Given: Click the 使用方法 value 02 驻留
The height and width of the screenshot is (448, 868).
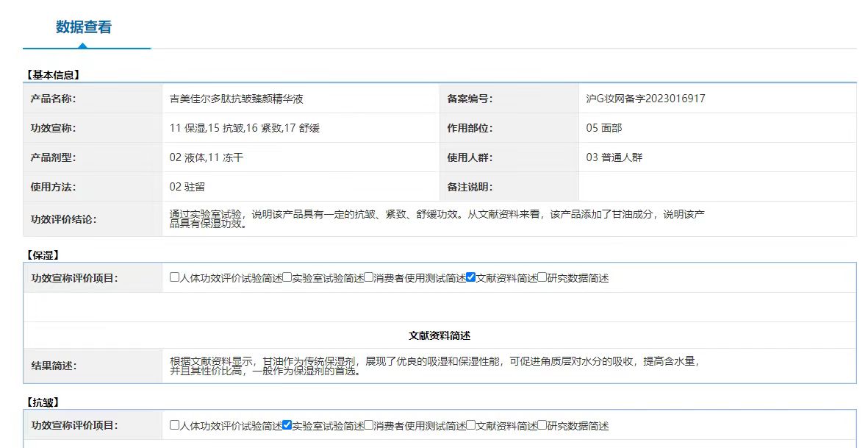Looking at the screenshot, I should pyautogui.click(x=187, y=187).
